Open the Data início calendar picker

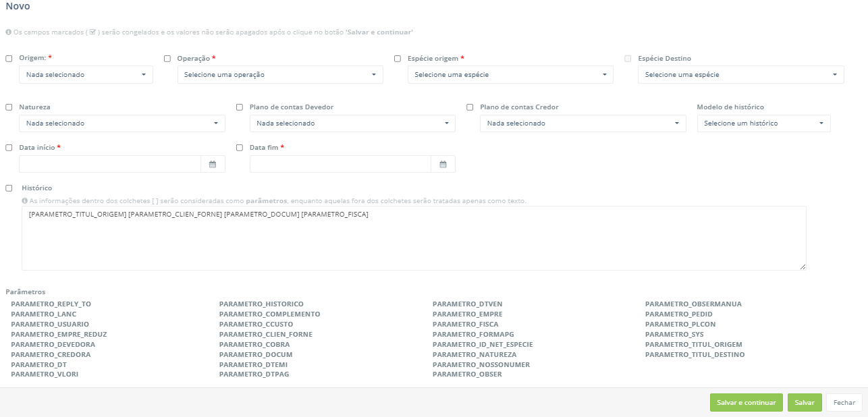point(213,164)
